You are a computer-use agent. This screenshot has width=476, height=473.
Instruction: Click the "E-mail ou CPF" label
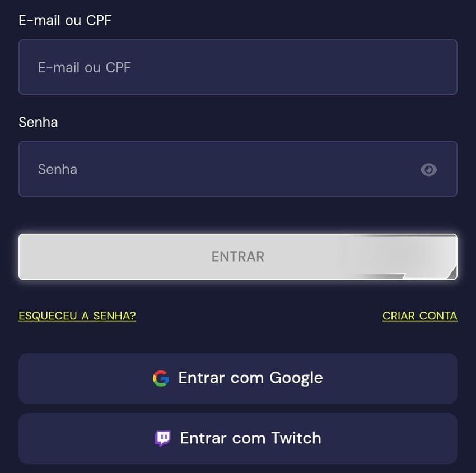coord(65,20)
